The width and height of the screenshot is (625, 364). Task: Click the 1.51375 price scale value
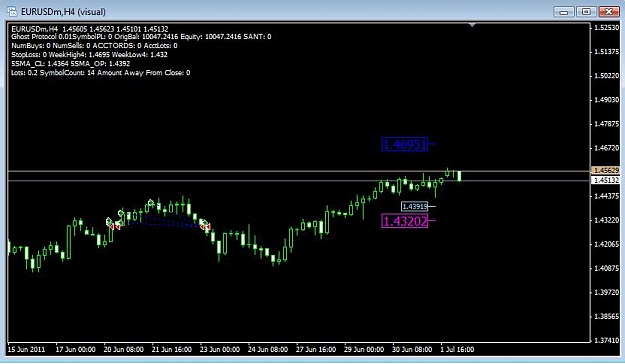[606, 51]
